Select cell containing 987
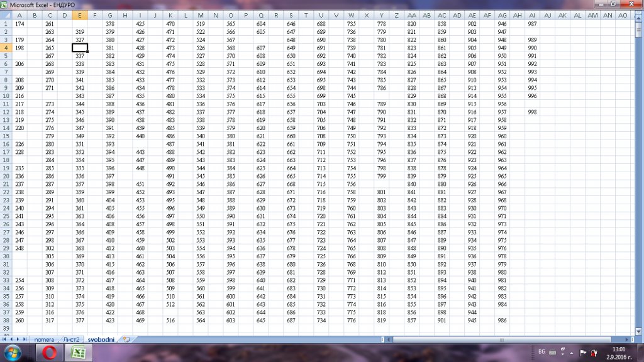This screenshot has height=362, width=644. point(532,24)
